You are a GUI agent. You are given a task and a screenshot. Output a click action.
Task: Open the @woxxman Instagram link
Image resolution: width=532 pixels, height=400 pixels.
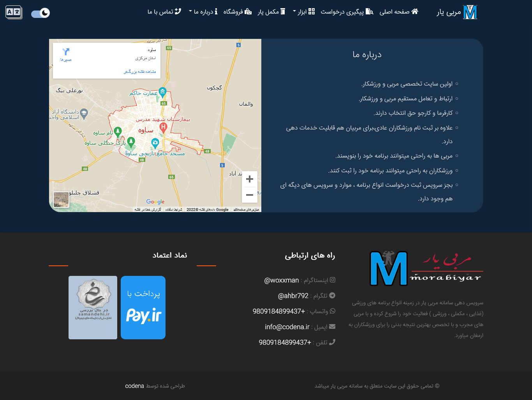click(x=282, y=280)
